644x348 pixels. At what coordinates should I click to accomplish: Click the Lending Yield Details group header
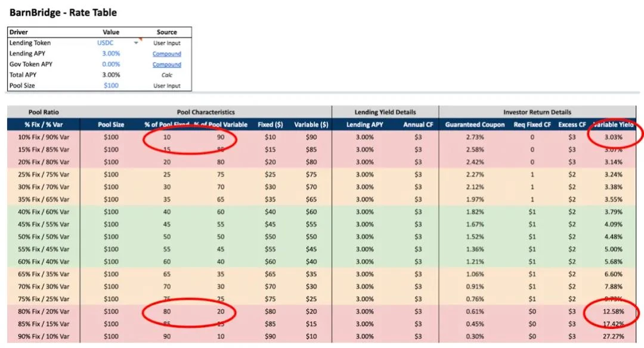click(x=385, y=112)
